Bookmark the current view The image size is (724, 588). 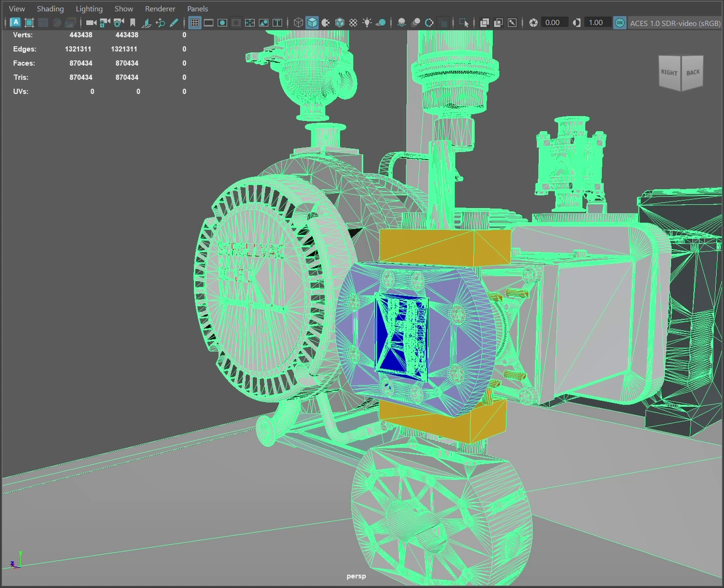[x=133, y=22]
